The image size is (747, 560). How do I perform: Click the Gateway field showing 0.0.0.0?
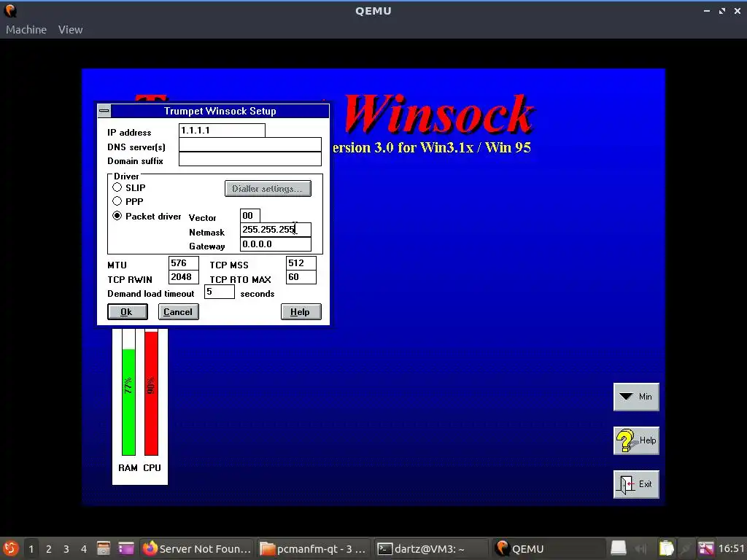[276, 244]
